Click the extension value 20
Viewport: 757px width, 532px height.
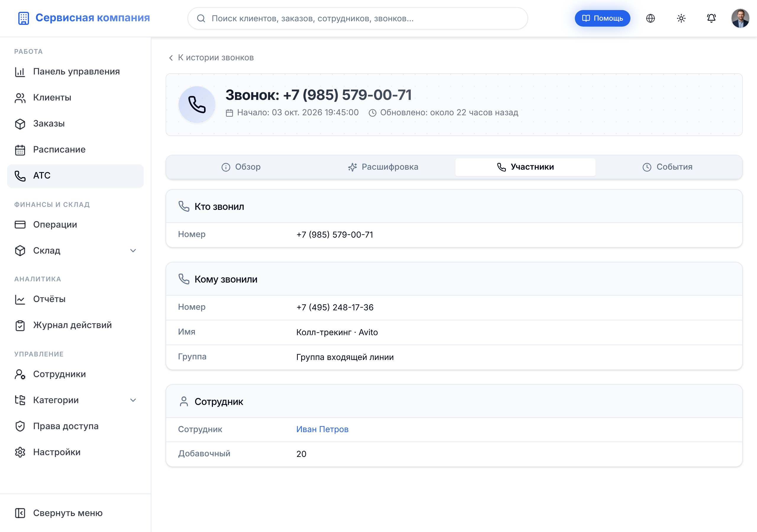301,454
